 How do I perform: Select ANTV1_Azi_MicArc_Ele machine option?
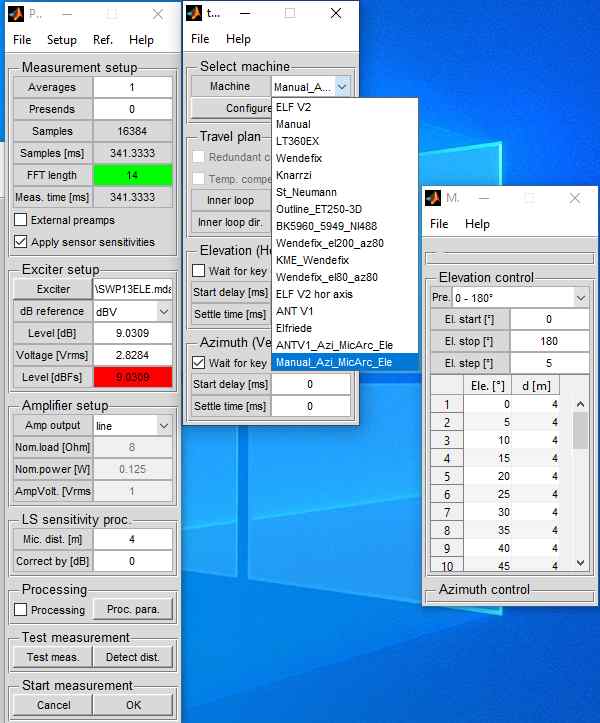(x=334, y=345)
